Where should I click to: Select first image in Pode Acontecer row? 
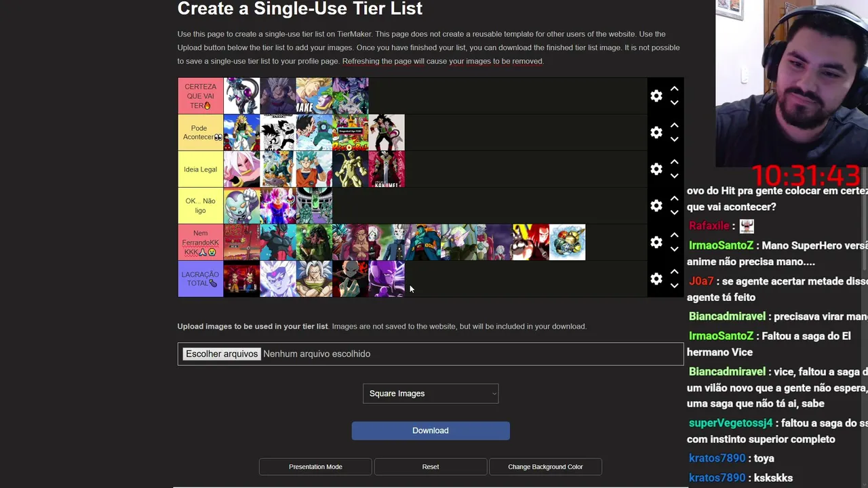[242, 132]
